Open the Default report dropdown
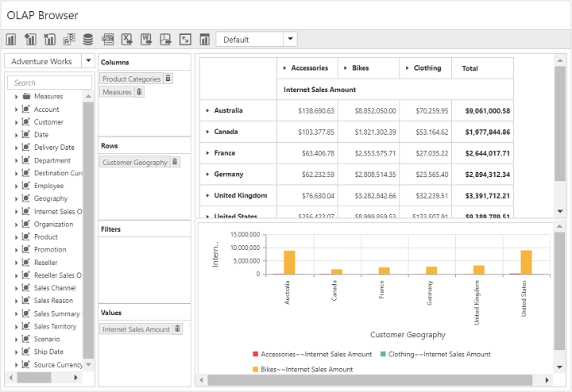This screenshot has height=392, width=572. pos(291,40)
